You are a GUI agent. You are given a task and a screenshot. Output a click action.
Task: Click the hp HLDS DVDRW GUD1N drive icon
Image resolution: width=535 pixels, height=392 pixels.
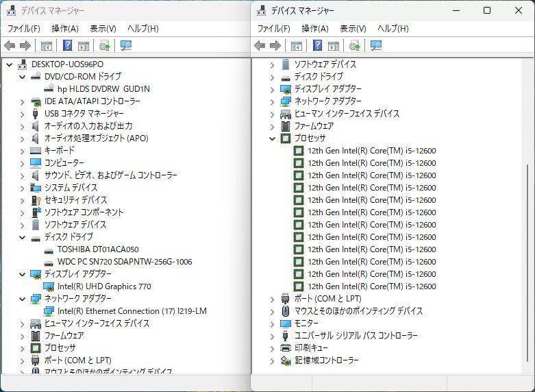coord(49,89)
